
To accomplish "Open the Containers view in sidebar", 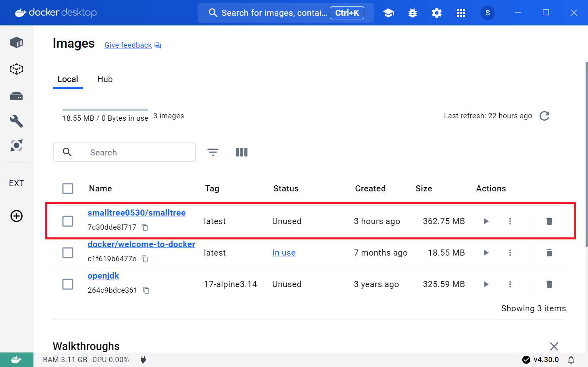I will coord(17,42).
